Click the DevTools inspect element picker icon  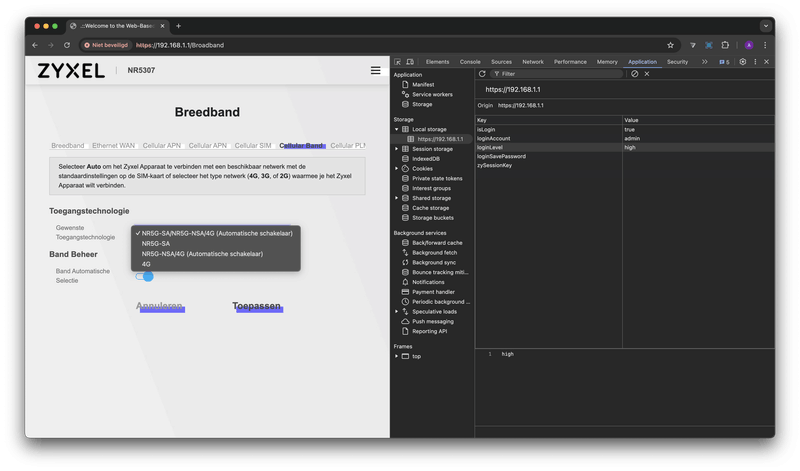(398, 62)
